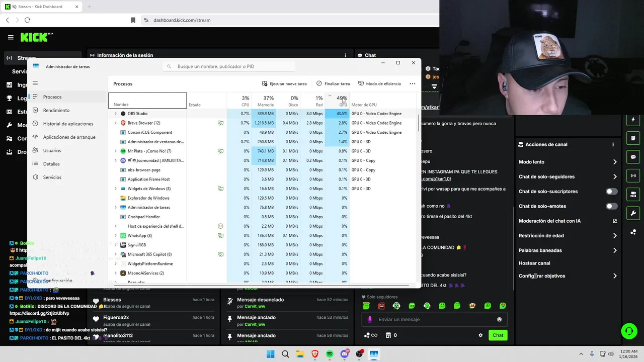Click the chat shop icon
Image resolution: width=644 pixels, height=362 pixels.
tap(388, 335)
